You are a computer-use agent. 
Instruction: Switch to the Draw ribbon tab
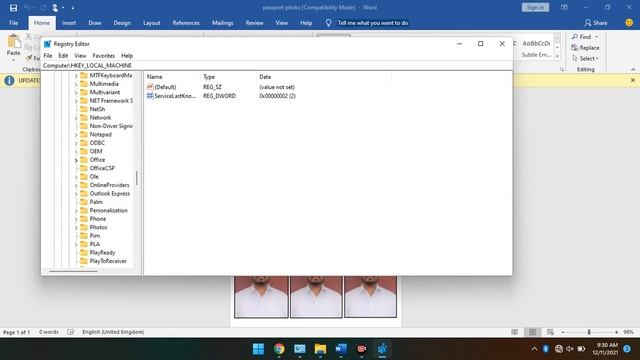[x=95, y=23]
